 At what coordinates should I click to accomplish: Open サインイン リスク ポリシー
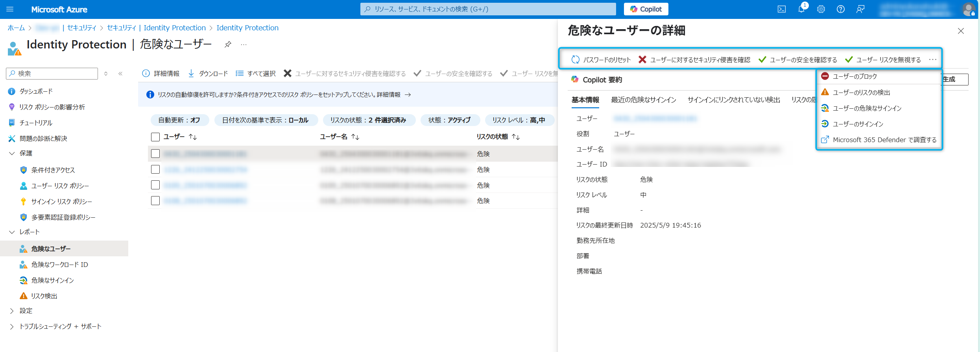click(x=62, y=202)
